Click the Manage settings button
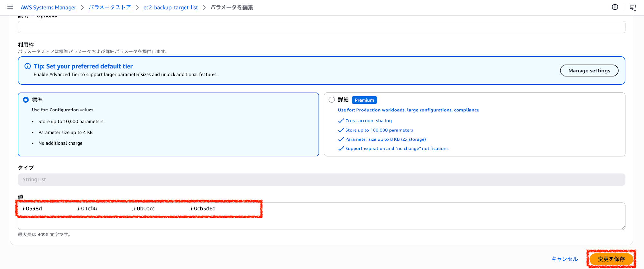This screenshot has height=269, width=644. click(589, 71)
